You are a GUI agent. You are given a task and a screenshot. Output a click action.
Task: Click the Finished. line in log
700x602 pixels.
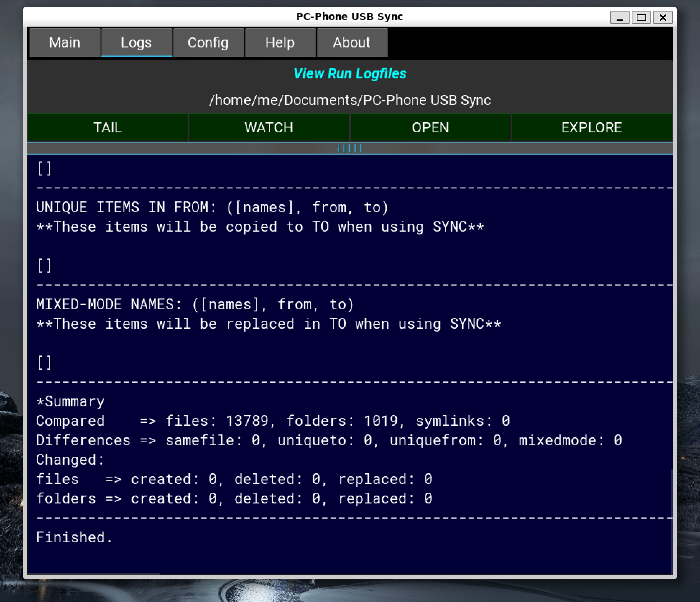74,537
